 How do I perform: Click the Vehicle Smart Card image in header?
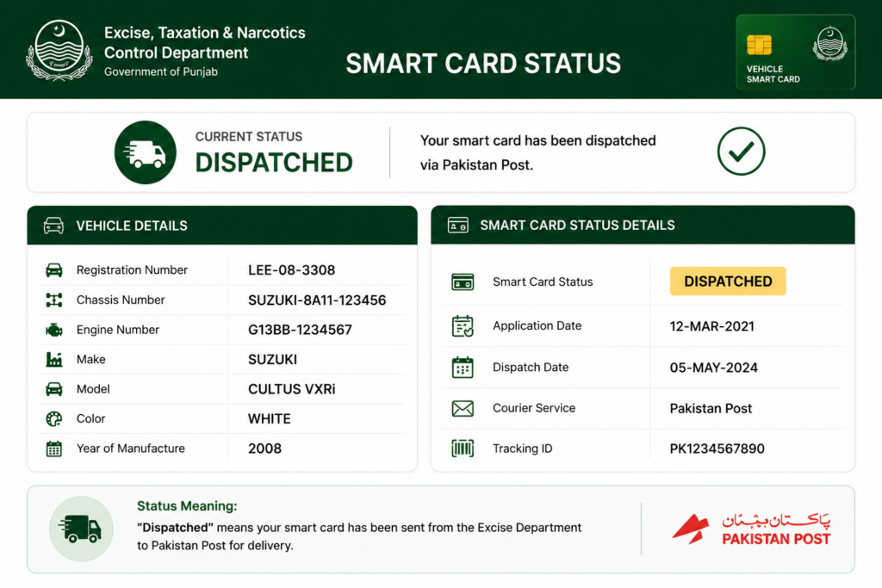795,53
